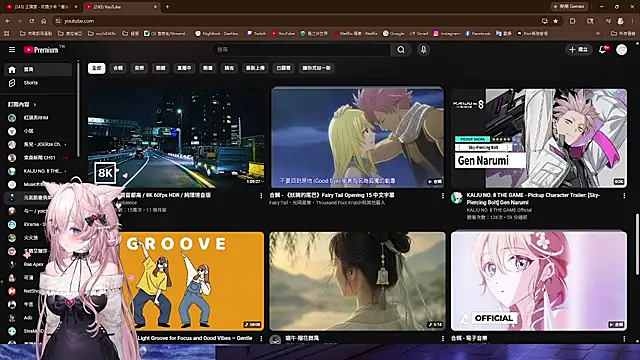
Task: Reload the page with refresh icon
Action: coord(31,21)
